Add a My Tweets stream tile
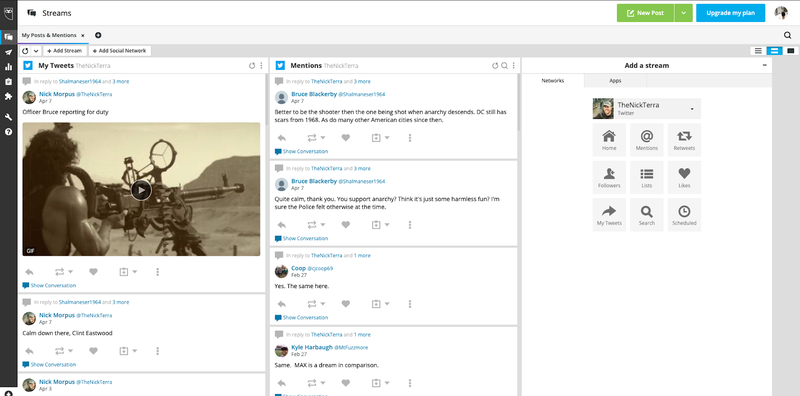800x396 pixels. pos(609,215)
